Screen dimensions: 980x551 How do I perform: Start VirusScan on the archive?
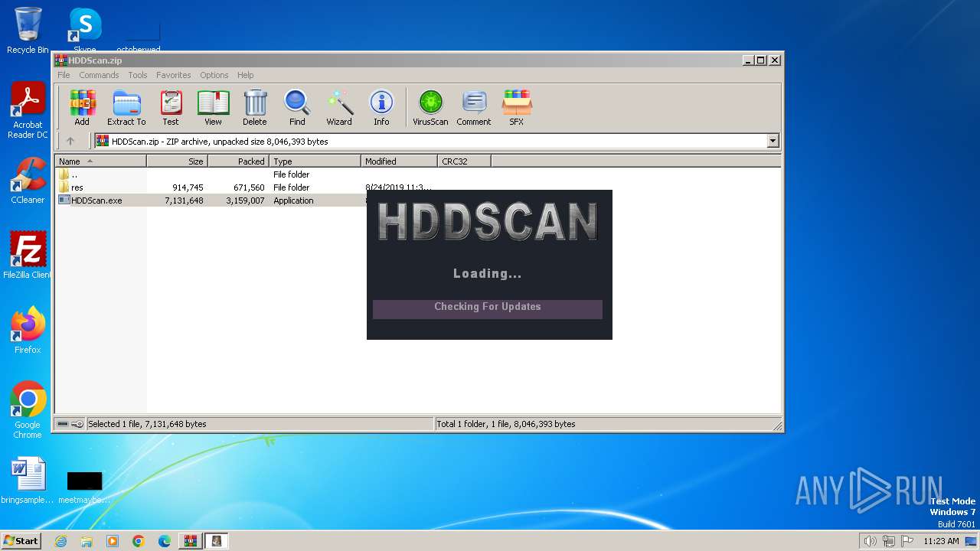tap(430, 107)
